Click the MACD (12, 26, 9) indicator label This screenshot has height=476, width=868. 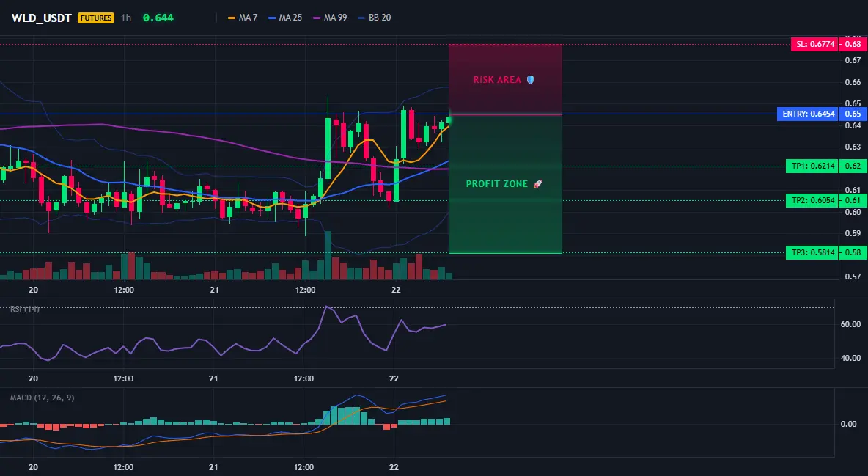click(x=42, y=398)
